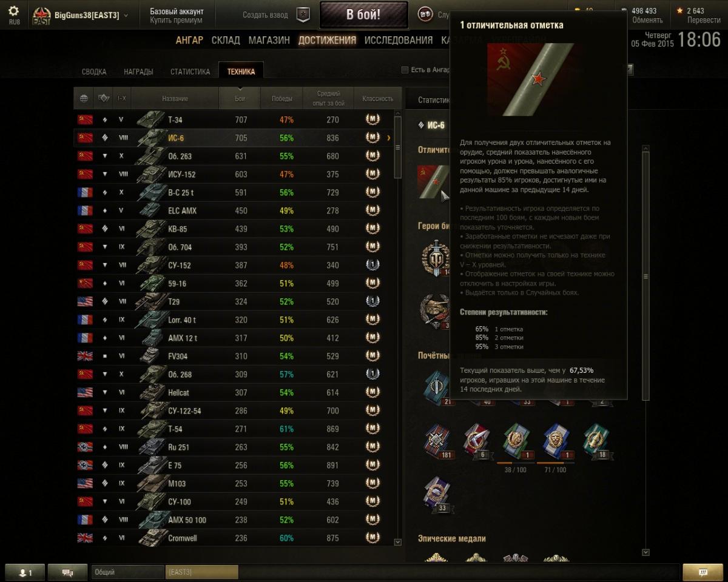This screenshot has height=582, width=728.
Task: Click the ИС-6 mark of excellence icon
Action: tap(433, 182)
